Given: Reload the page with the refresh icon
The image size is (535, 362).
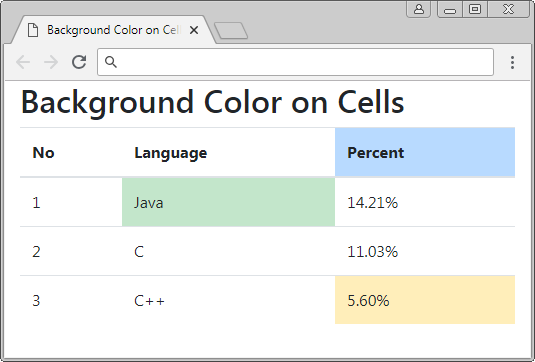Looking at the screenshot, I should tap(79, 62).
